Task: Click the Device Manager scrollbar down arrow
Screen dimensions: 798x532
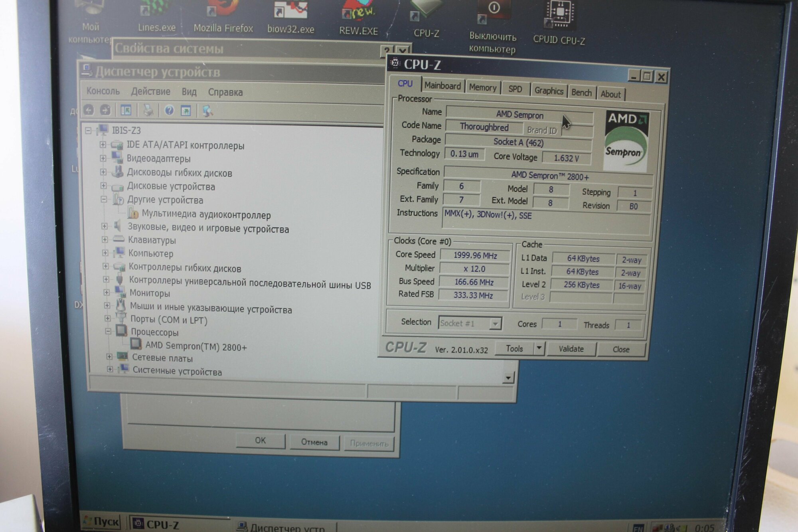Action: [508, 377]
